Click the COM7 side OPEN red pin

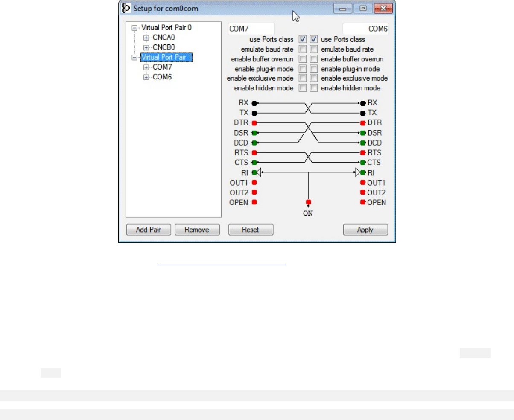tap(254, 202)
